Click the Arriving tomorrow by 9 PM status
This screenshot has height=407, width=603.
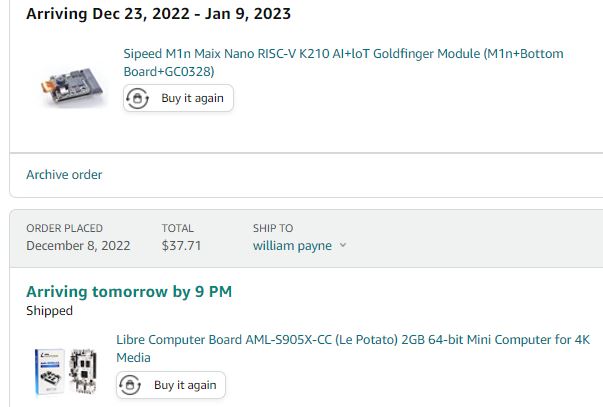pyautogui.click(x=129, y=292)
